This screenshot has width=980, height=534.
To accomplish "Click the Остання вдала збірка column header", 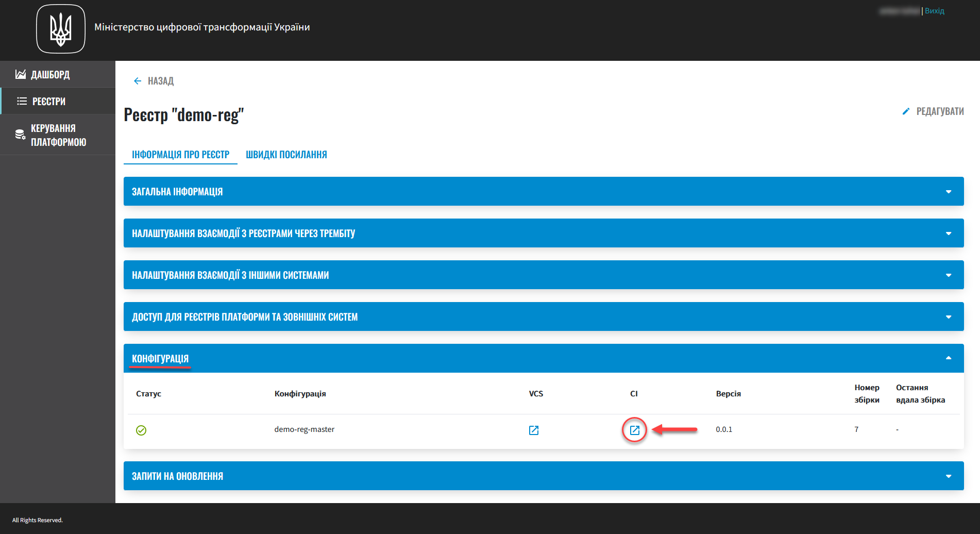I will pyautogui.click(x=921, y=394).
